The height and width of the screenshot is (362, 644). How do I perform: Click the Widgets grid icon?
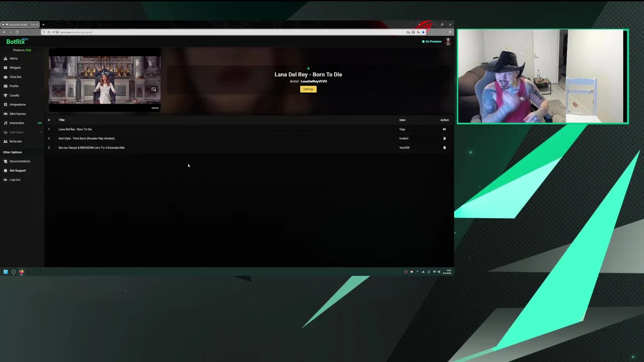pyautogui.click(x=6, y=67)
